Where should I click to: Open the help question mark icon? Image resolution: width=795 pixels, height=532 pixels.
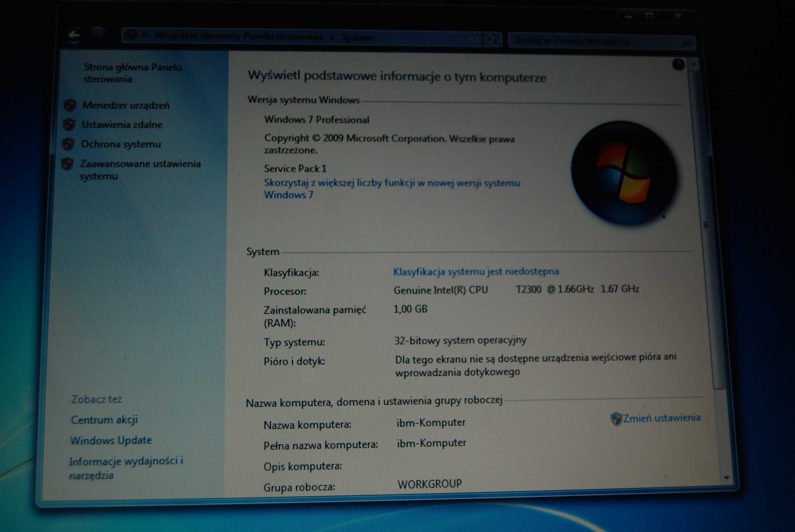678,64
